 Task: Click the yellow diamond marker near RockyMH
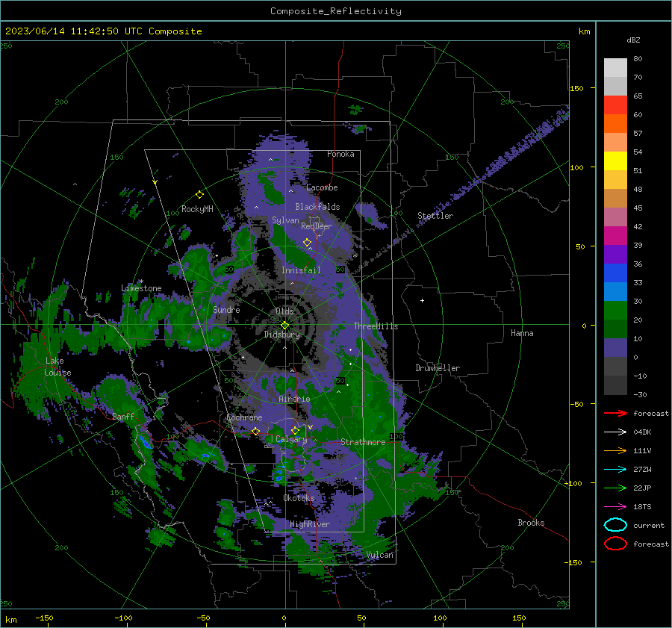coord(199,195)
